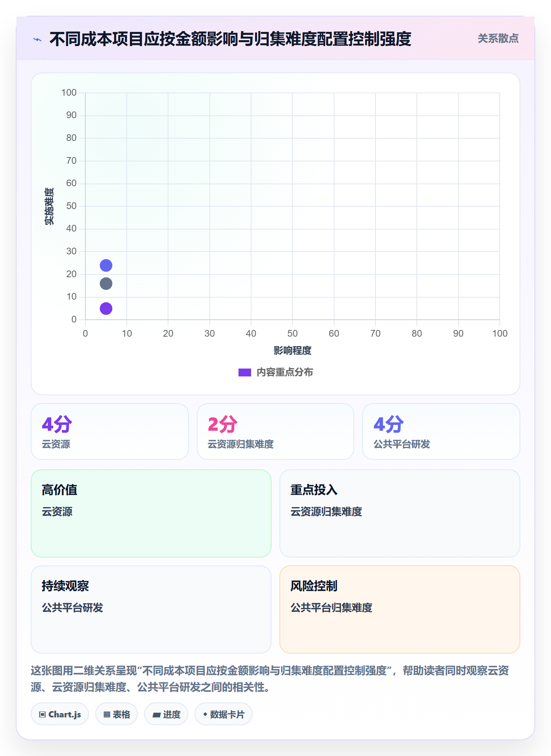Click the pink 2分 score value
Viewport: 551px width, 756px height.
coord(223,424)
